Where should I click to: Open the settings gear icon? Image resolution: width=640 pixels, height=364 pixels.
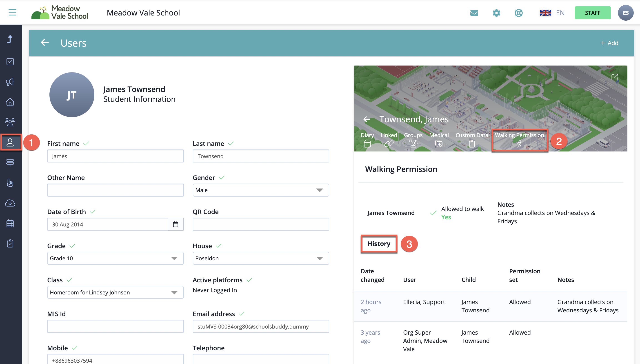point(496,13)
